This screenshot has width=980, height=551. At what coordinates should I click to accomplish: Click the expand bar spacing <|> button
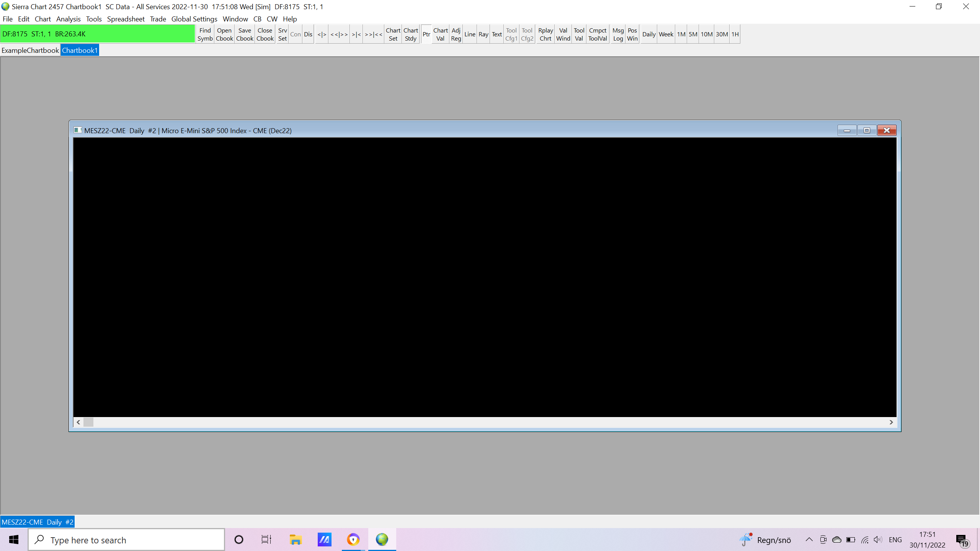point(322,34)
